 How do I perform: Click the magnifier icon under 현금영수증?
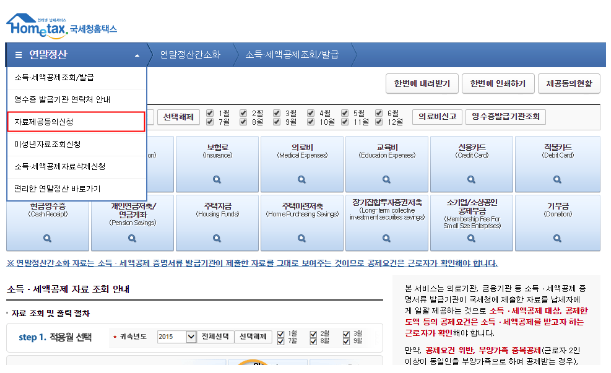pyautogui.click(x=47, y=238)
